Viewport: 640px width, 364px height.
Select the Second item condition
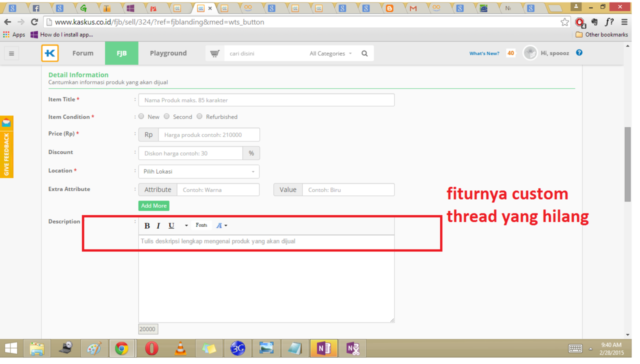coord(167,116)
